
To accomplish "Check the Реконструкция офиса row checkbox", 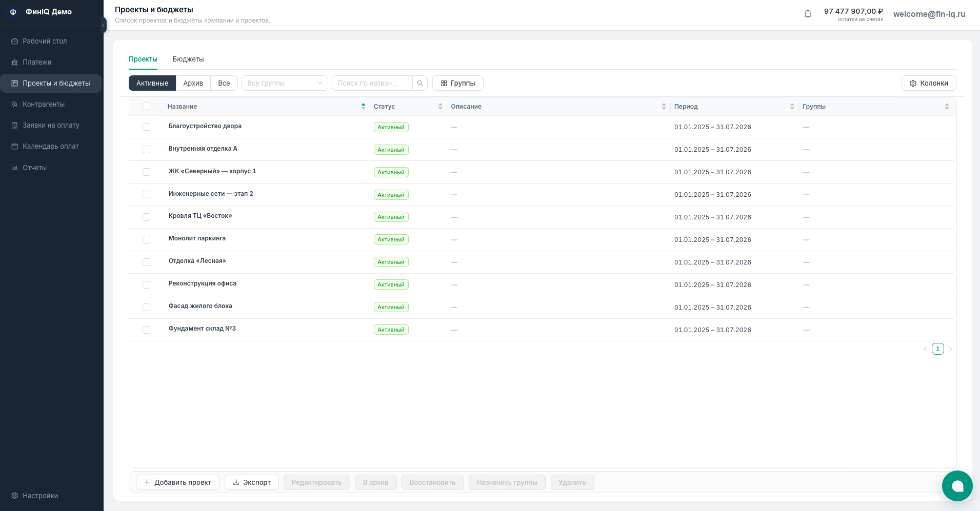I will (x=147, y=285).
